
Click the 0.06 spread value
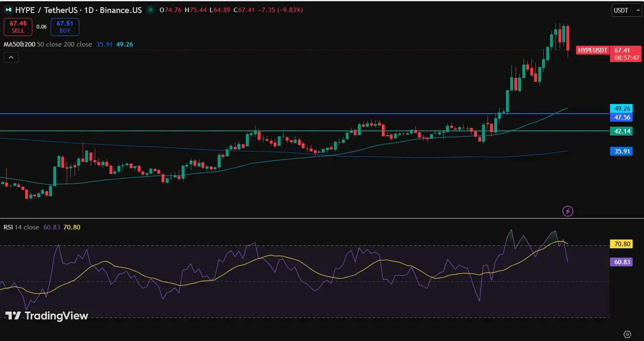[x=42, y=27]
